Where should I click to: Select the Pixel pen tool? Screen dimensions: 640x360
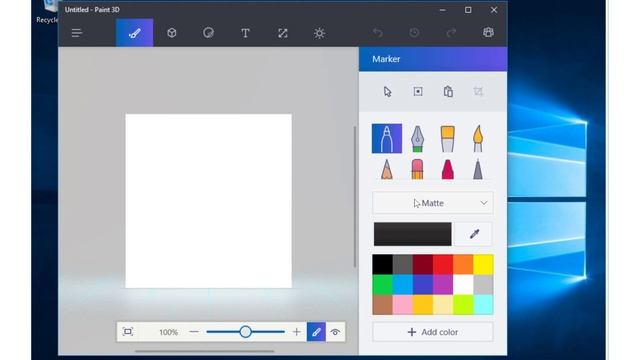[478, 169]
